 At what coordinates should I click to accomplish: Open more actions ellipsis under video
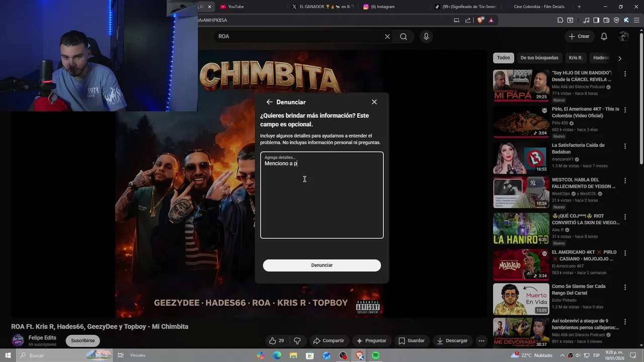point(481,340)
